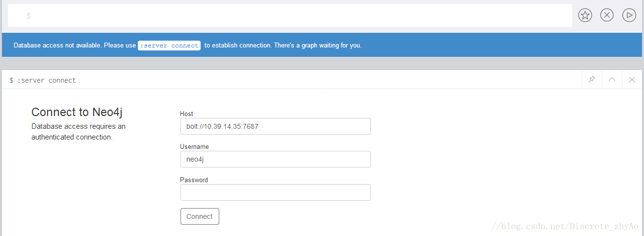
Task: Click the $ :server connect frame title
Action: point(43,80)
